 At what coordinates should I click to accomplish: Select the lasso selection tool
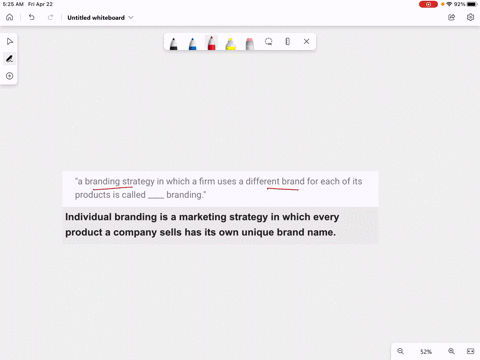[269, 42]
